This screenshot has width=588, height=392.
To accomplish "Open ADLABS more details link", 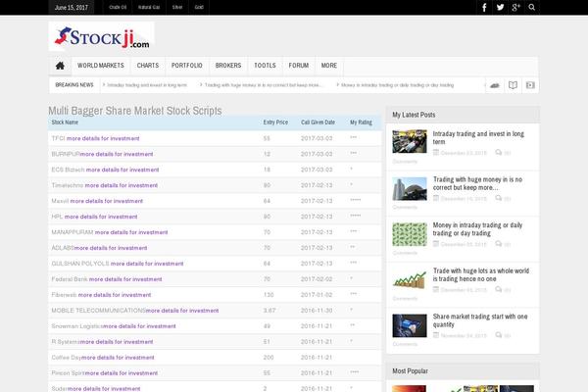I will (x=111, y=248).
